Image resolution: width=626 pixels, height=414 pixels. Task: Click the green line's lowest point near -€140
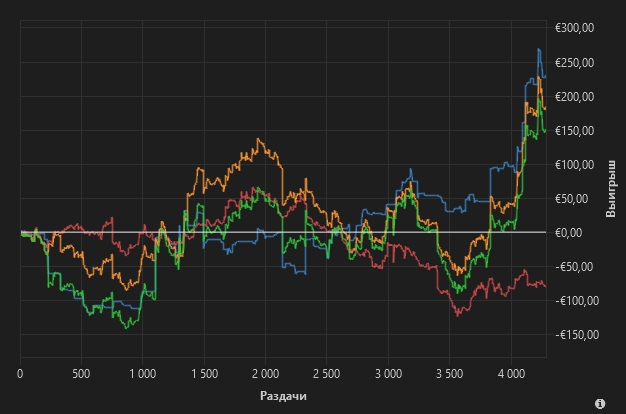coord(127,328)
